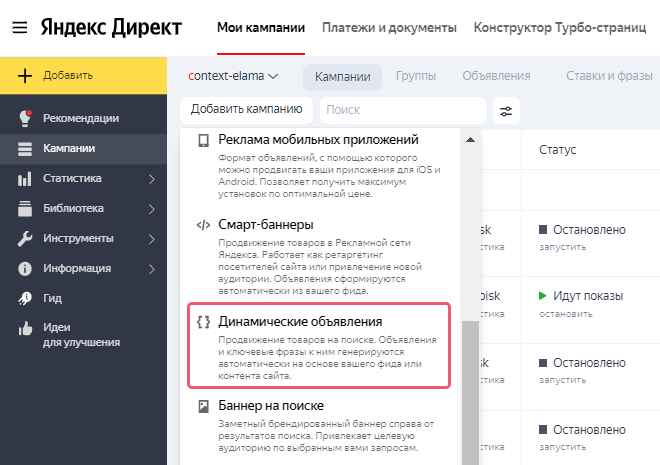The height and width of the screenshot is (465, 660).
Task: Open Рекомендации in the sidebar
Action: (x=83, y=118)
